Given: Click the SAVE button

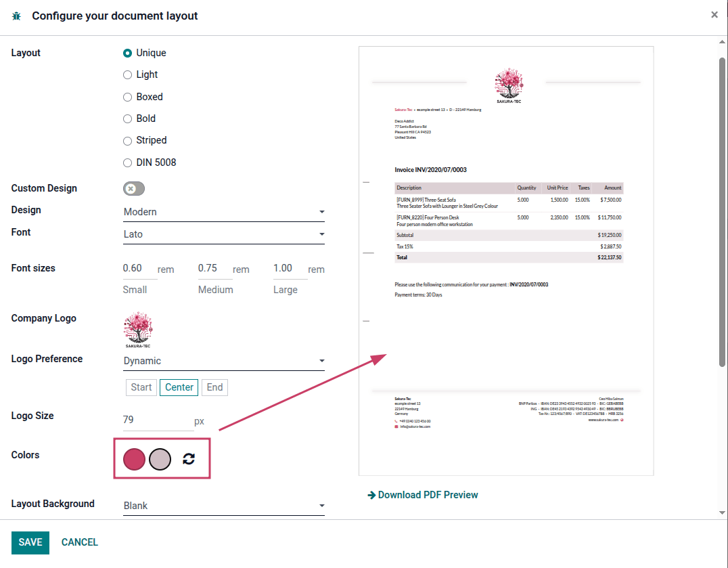Looking at the screenshot, I should [x=30, y=542].
